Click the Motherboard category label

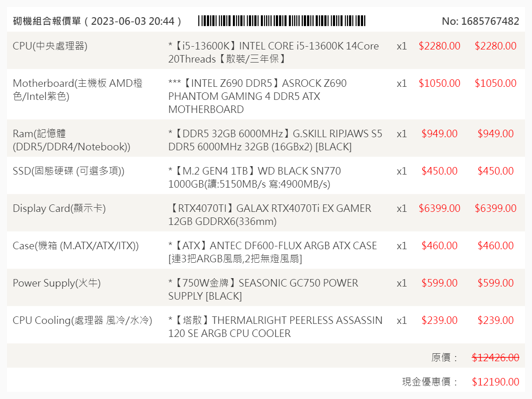pyautogui.click(x=77, y=90)
